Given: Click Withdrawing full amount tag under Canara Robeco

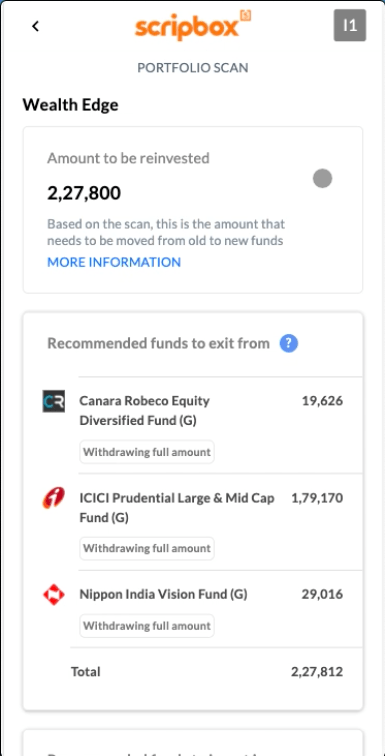Looking at the screenshot, I should pyautogui.click(x=147, y=452).
